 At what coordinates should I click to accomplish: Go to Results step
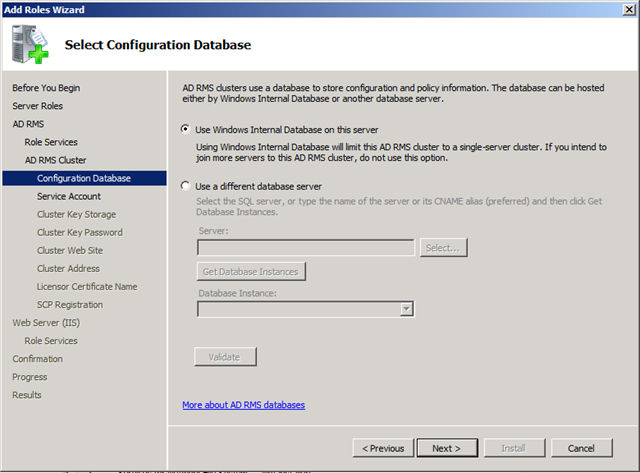(x=27, y=395)
